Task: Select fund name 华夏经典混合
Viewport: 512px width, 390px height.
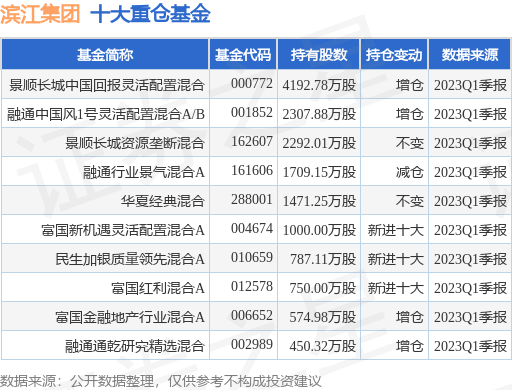Action: (x=163, y=201)
